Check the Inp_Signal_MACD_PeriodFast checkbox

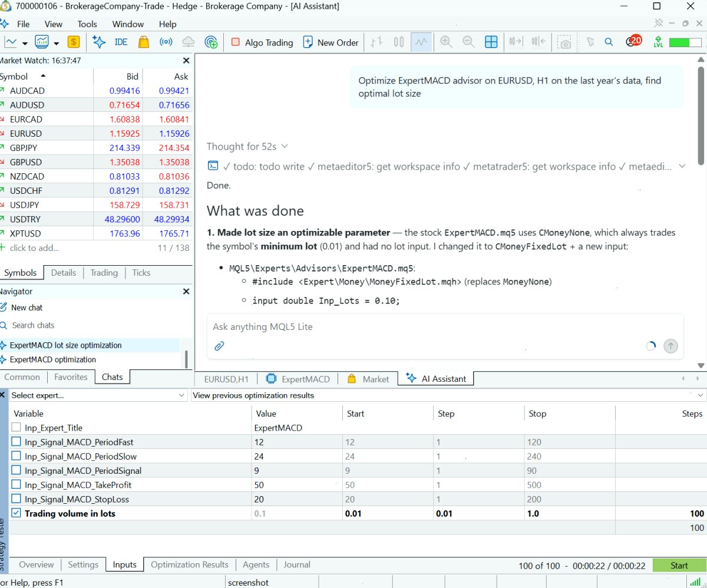pos(16,442)
